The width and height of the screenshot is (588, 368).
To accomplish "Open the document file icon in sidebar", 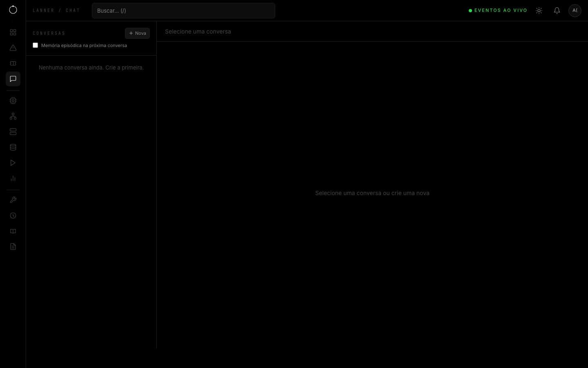I will tap(13, 247).
